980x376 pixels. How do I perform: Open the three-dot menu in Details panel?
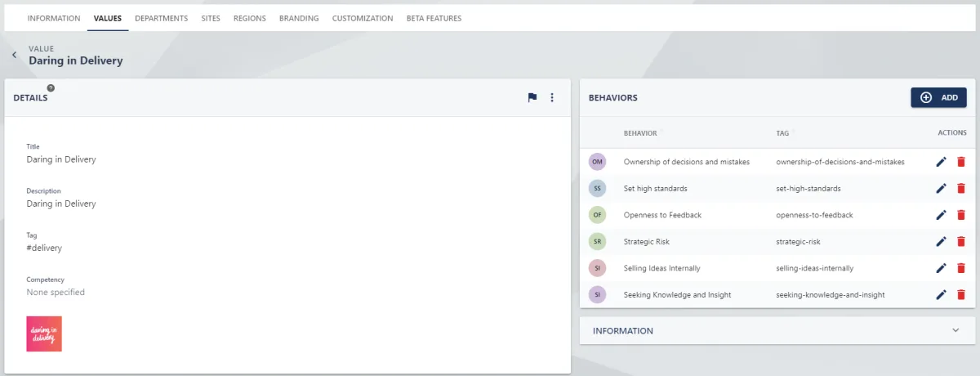point(552,98)
